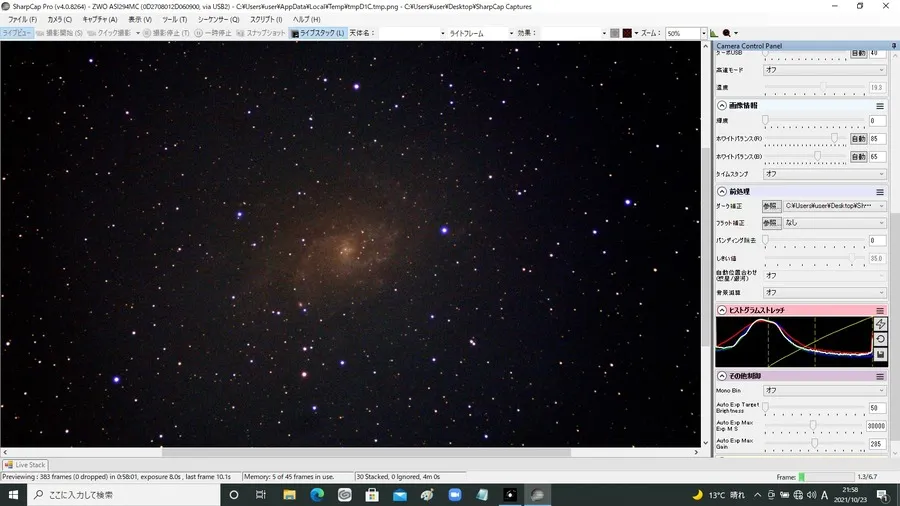Toggle 自動 for ホワイトバランス(R)
Viewport: 900px width, 506px height.
click(x=858, y=139)
